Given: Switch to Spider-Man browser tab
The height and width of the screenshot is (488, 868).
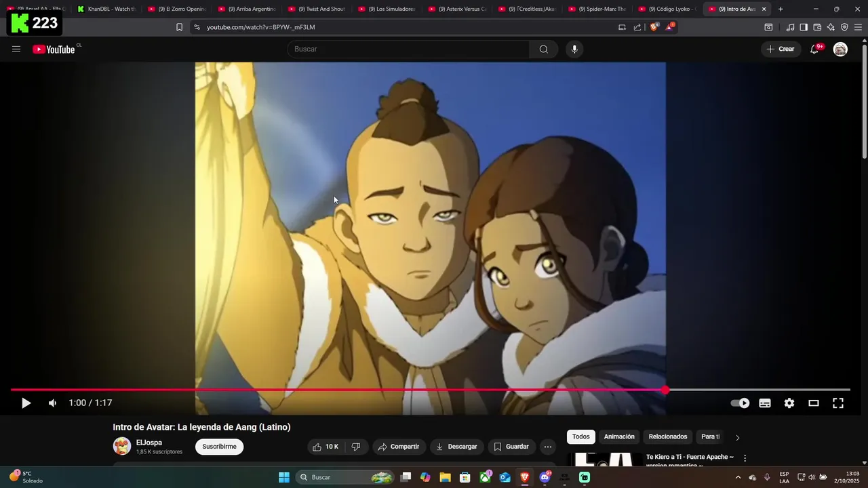Looking at the screenshot, I should coord(597,9).
